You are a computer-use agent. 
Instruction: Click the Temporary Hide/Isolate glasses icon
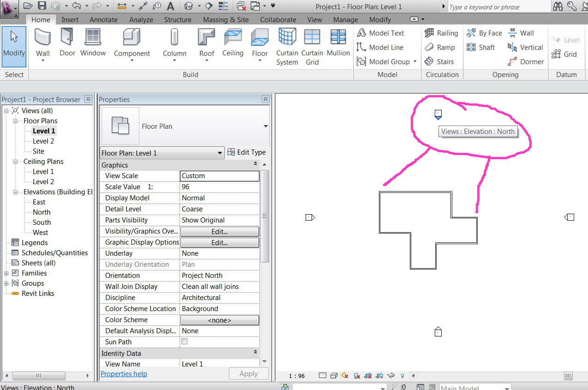click(391, 376)
